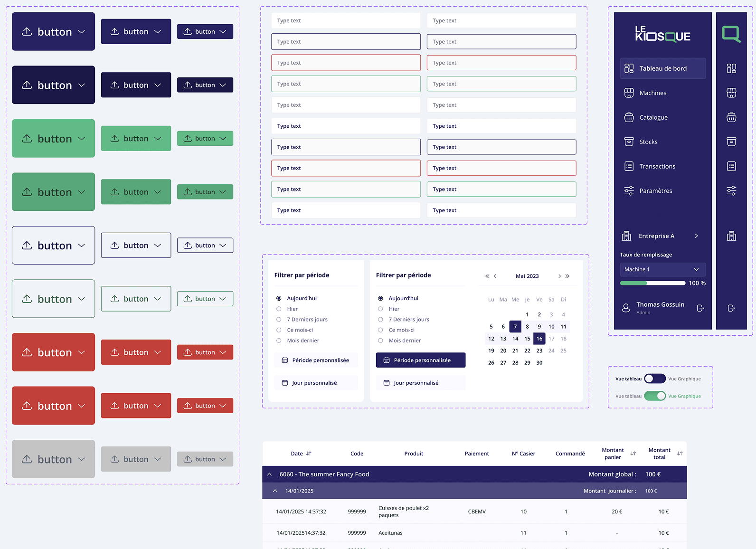756x549 pixels.
Task: Go to next month in Mai 2023 calendar
Action: (x=559, y=276)
